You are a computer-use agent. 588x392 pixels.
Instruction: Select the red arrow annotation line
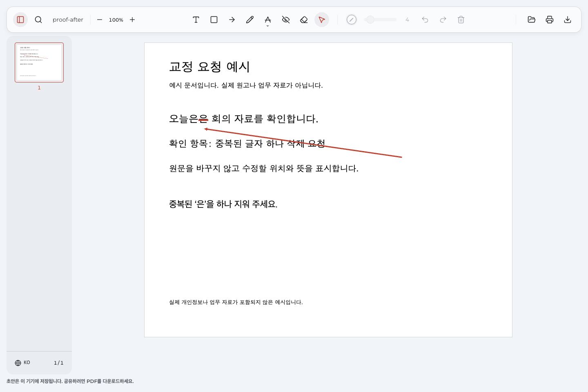coord(303,143)
